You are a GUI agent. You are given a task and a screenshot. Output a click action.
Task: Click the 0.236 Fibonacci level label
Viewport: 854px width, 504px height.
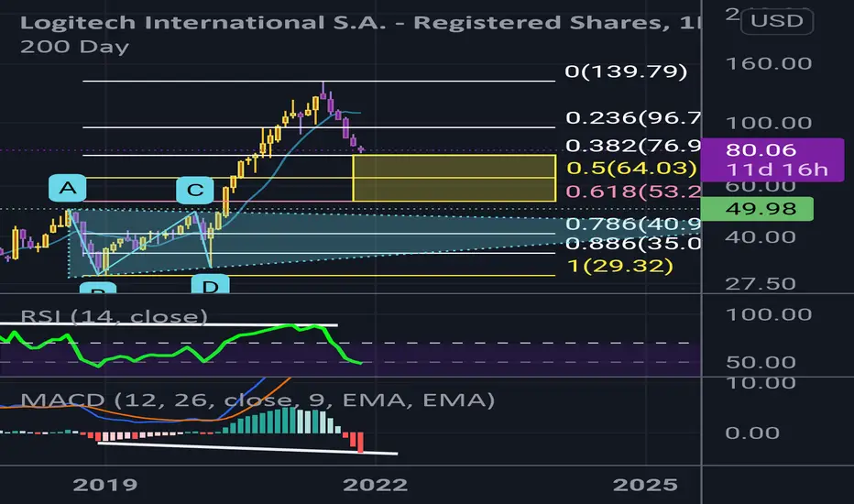pos(633,117)
